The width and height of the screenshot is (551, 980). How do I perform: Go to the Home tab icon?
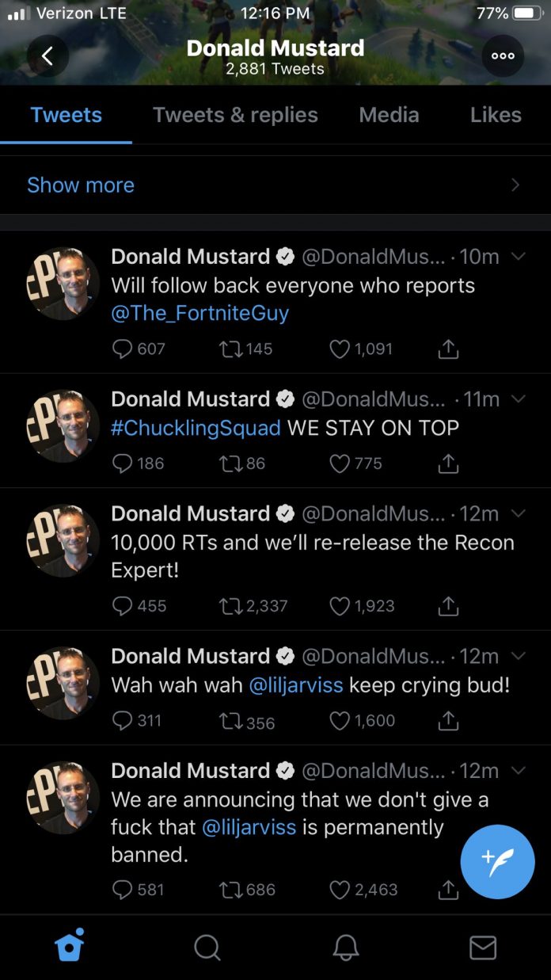pyautogui.click(x=70, y=947)
